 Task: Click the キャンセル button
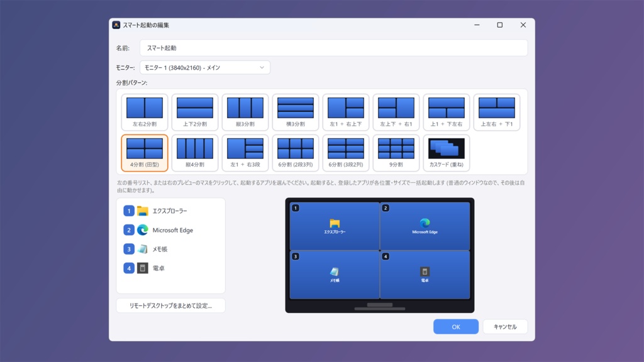(505, 327)
